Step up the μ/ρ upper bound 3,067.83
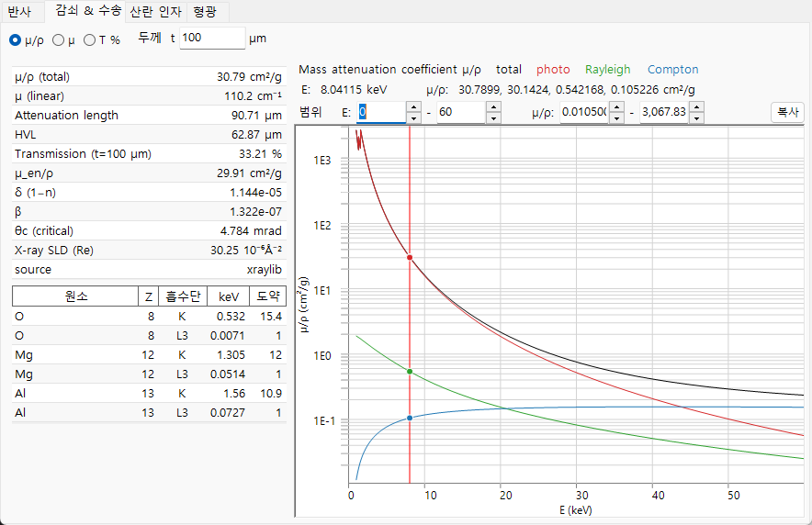The width and height of the screenshot is (812, 525). pos(696,107)
